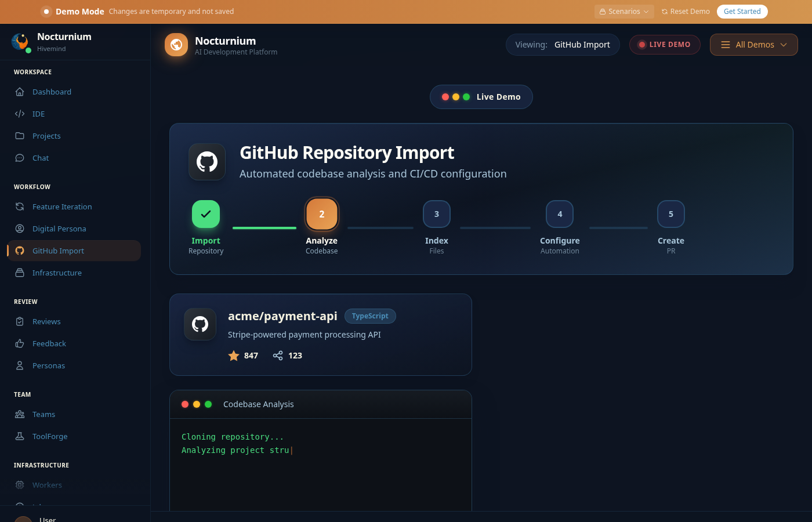Click the Teams group icon

(x=20, y=414)
